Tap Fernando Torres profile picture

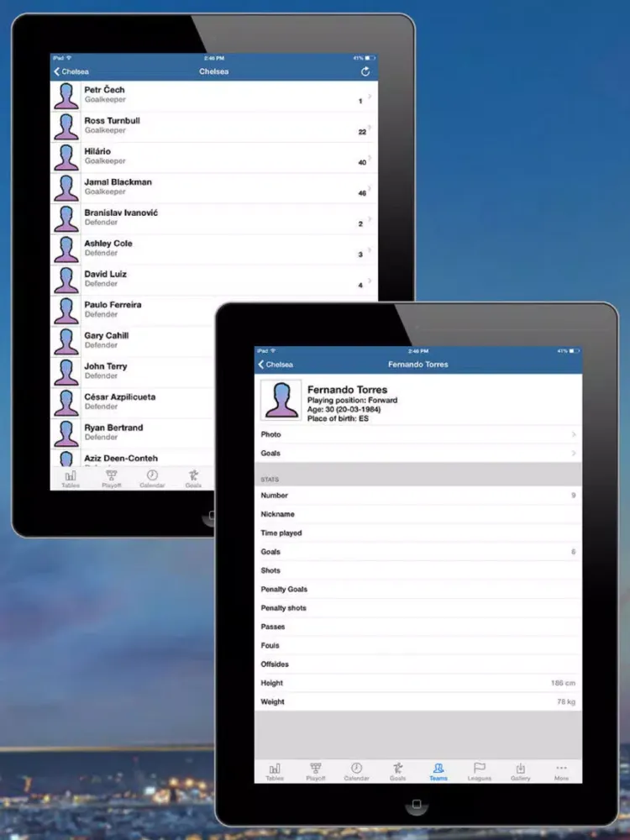281,400
